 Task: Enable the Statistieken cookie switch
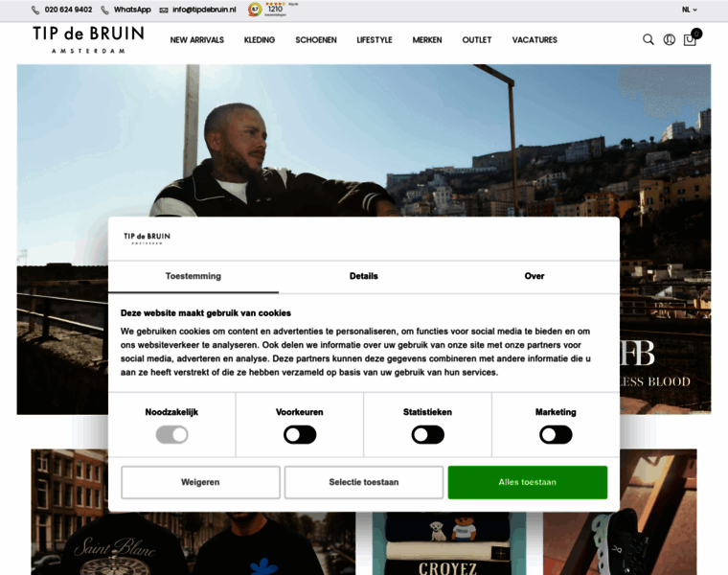coord(427,435)
